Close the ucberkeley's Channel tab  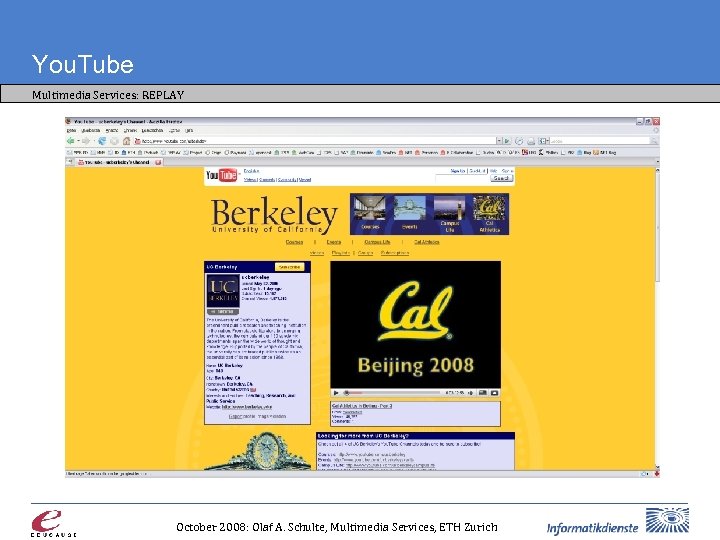pyautogui.click(x=158, y=162)
